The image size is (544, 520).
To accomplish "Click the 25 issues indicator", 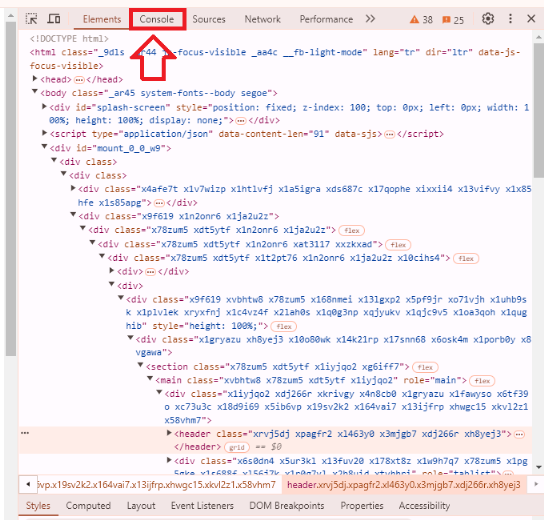I will tap(453, 20).
